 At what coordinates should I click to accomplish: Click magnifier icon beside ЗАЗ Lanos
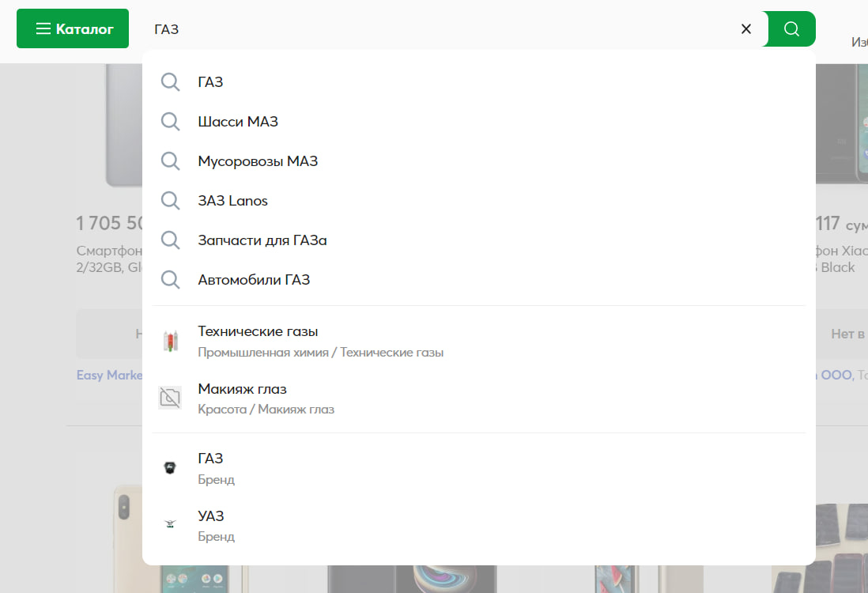coord(170,201)
